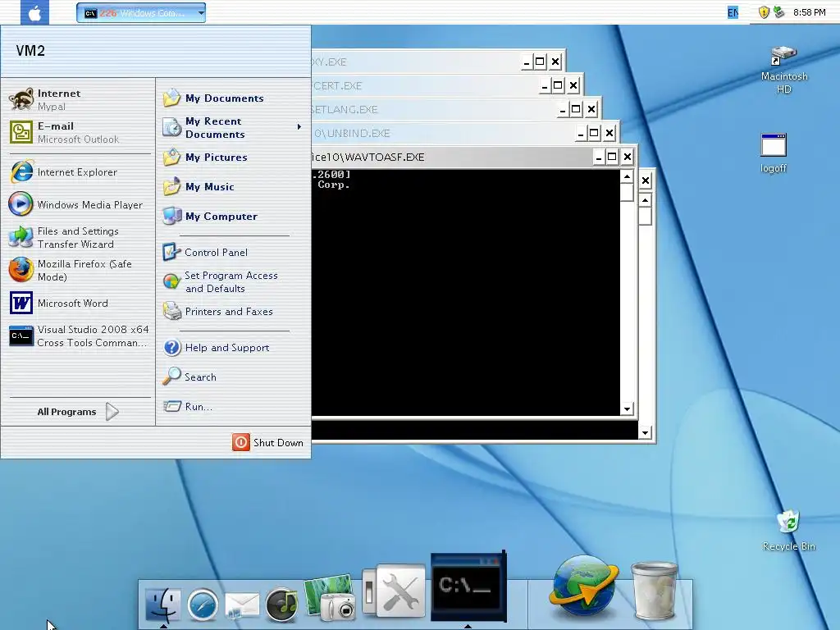This screenshot has width=840, height=630.
Task: Open My Computer
Action: click(211, 216)
